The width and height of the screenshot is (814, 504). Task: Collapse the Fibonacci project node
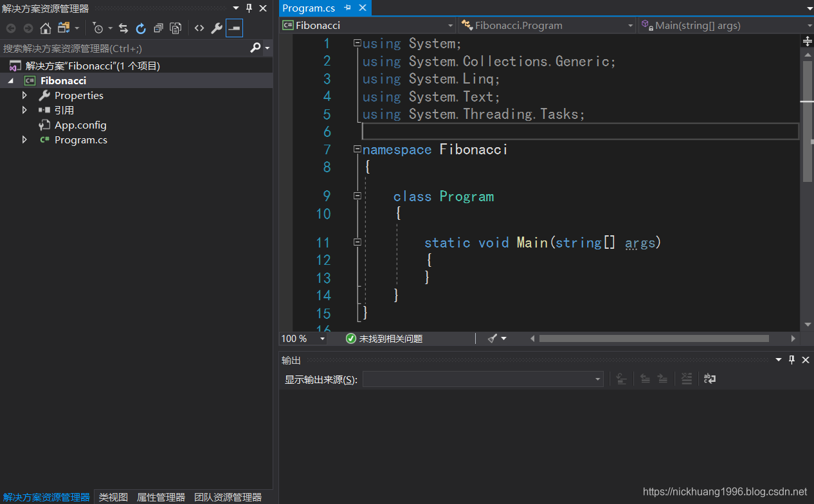coord(11,80)
